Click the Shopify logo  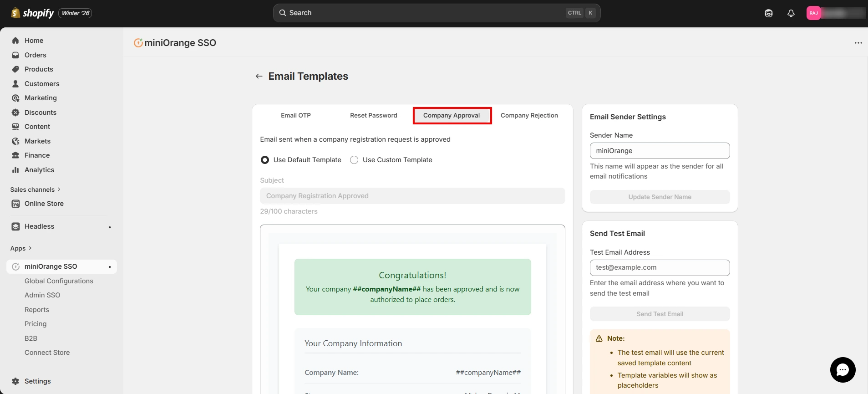click(x=32, y=13)
